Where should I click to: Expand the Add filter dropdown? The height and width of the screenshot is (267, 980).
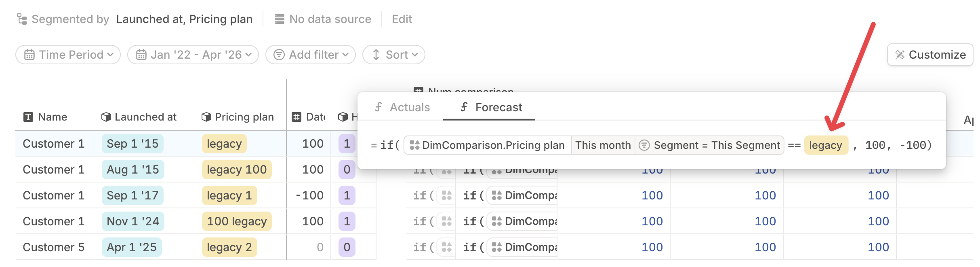[311, 55]
